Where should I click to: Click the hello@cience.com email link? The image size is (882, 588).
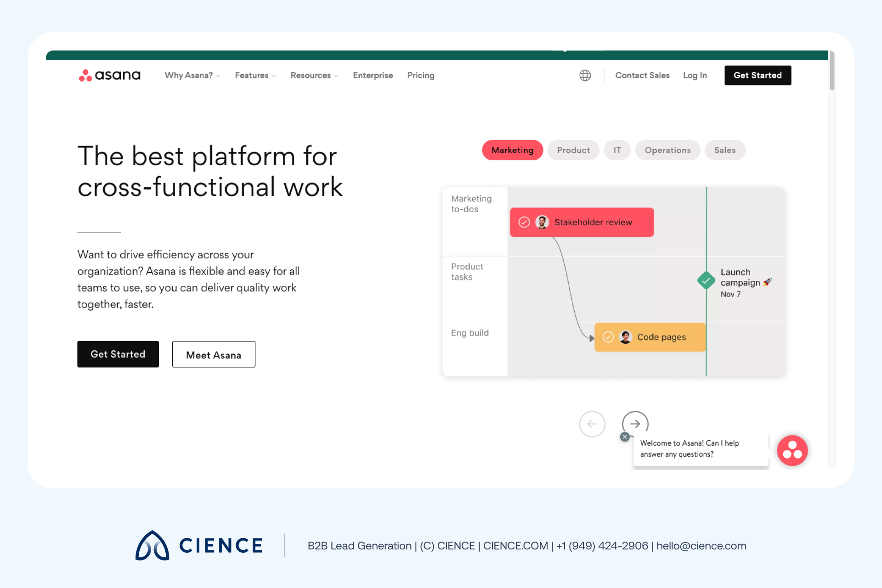coord(701,546)
